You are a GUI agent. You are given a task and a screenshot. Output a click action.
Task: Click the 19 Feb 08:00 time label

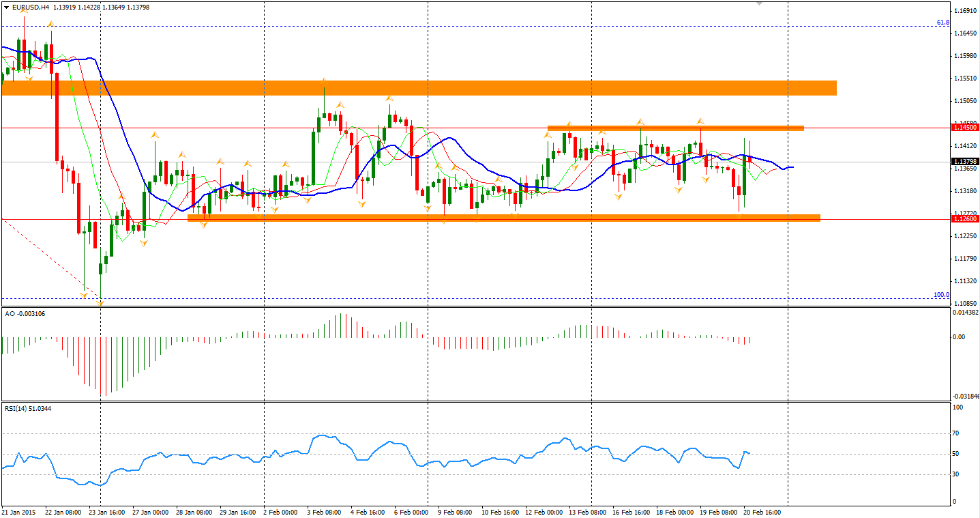tap(718, 511)
